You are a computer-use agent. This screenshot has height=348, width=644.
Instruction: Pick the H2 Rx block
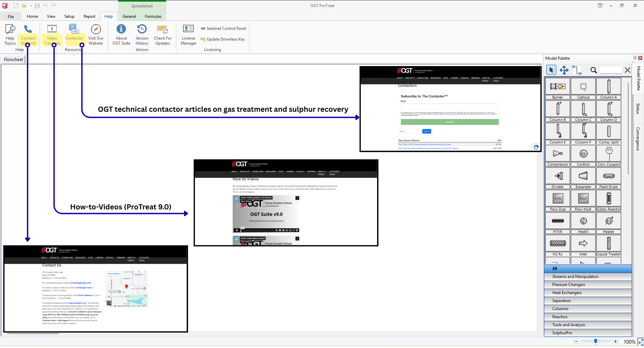tap(558, 246)
